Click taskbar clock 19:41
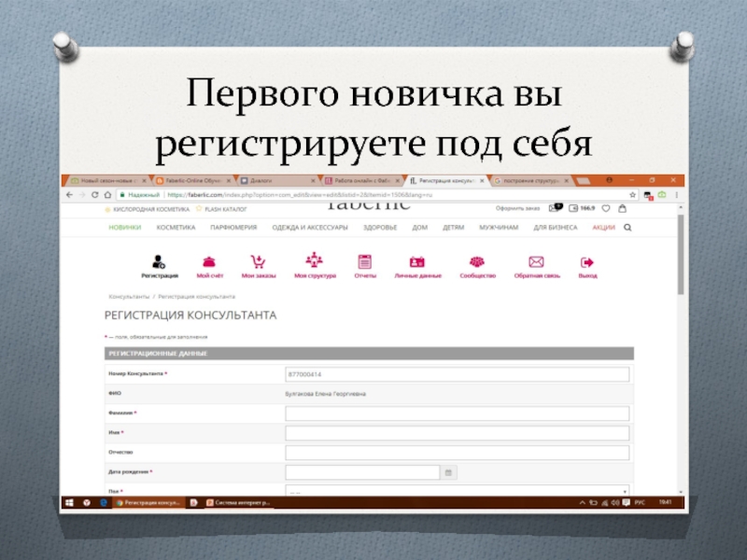747x560 pixels. click(665, 502)
